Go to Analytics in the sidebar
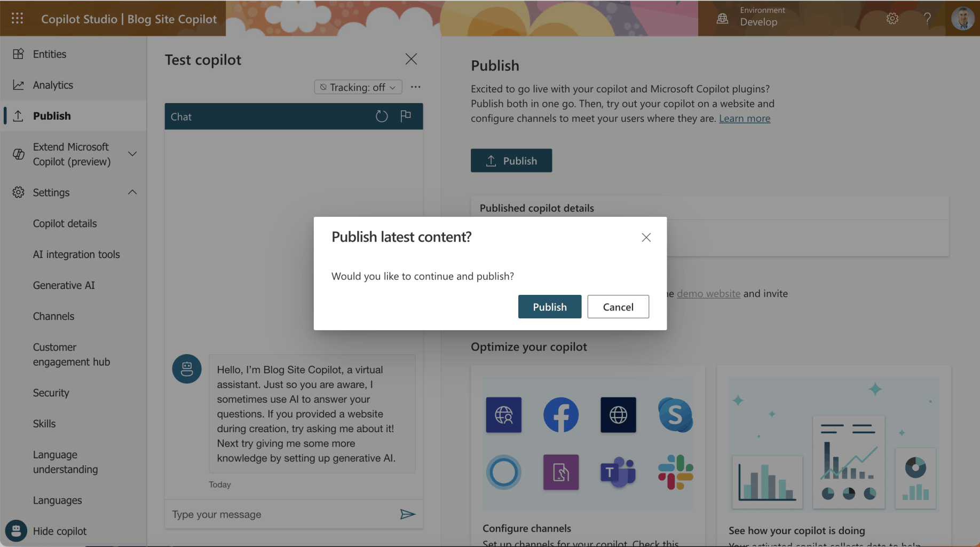The height and width of the screenshot is (547, 980). click(53, 85)
